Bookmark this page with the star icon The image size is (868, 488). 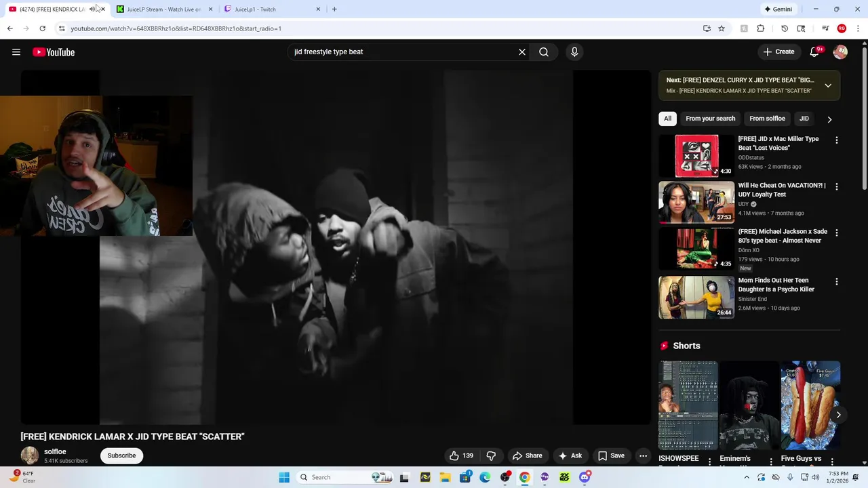pyautogui.click(x=722, y=28)
